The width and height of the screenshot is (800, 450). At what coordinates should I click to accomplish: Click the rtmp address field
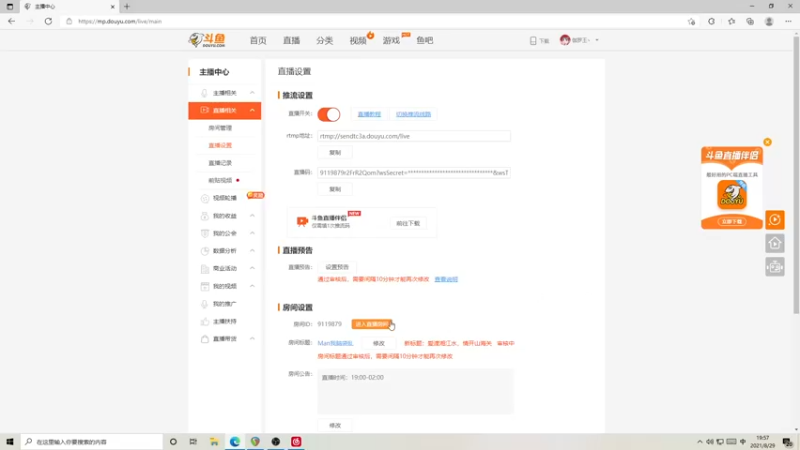click(x=414, y=136)
